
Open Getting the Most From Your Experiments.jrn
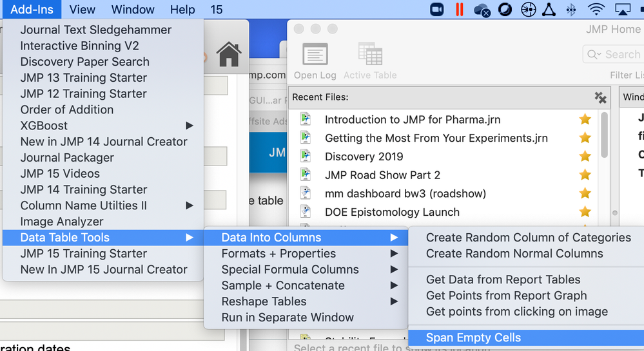[436, 138]
